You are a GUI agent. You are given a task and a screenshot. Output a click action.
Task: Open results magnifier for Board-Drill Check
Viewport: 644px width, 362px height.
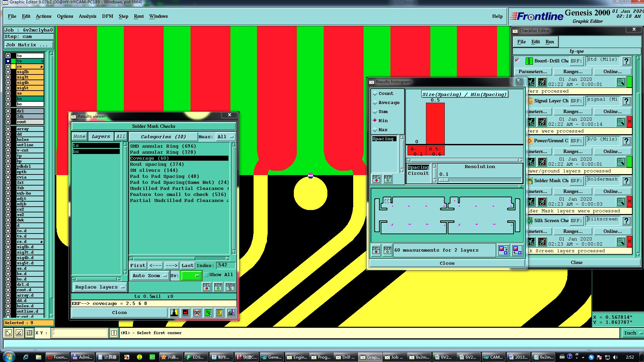pos(621,82)
